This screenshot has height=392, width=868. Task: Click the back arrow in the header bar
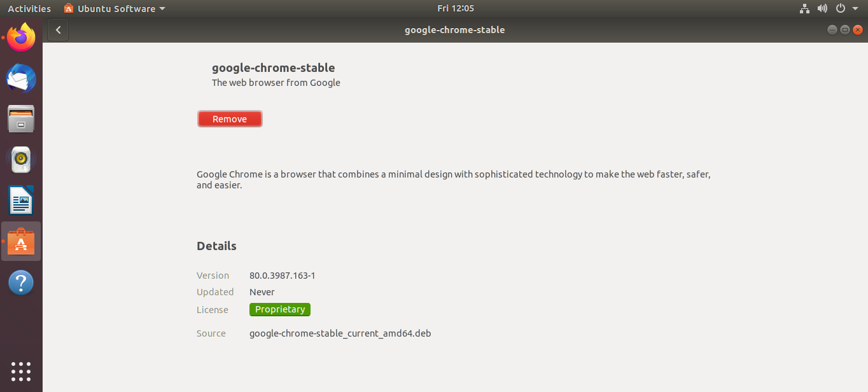pyautogui.click(x=58, y=30)
